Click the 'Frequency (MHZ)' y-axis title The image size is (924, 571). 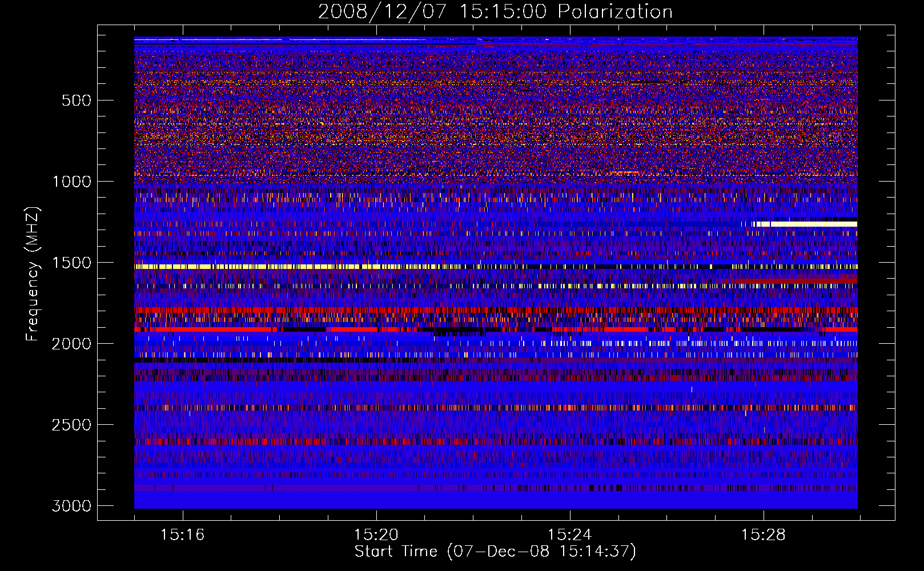pyautogui.click(x=33, y=274)
